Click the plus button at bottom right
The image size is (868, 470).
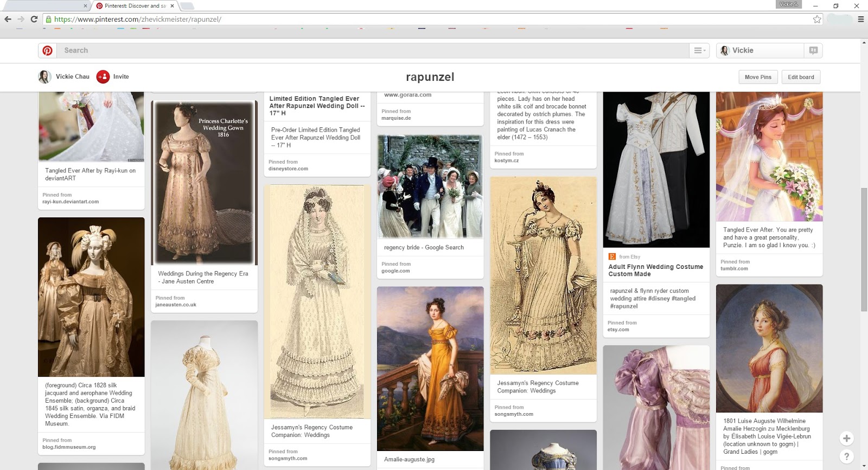coord(846,438)
